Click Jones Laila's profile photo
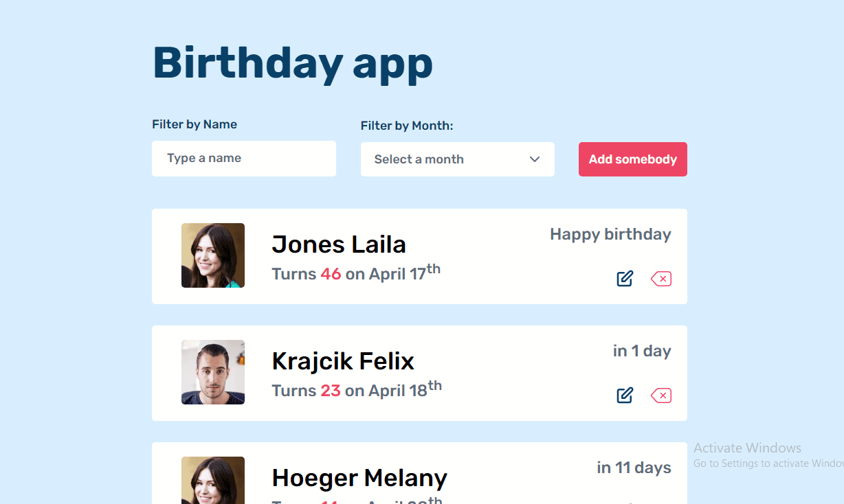This screenshot has height=504, width=844. [x=213, y=255]
